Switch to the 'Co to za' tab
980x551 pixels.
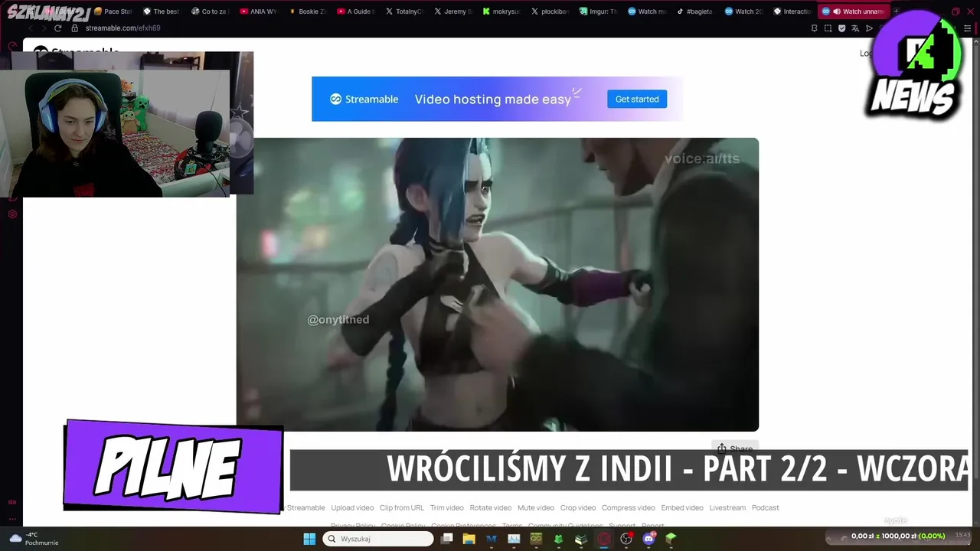pyautogui.click(x=210, y=11)
